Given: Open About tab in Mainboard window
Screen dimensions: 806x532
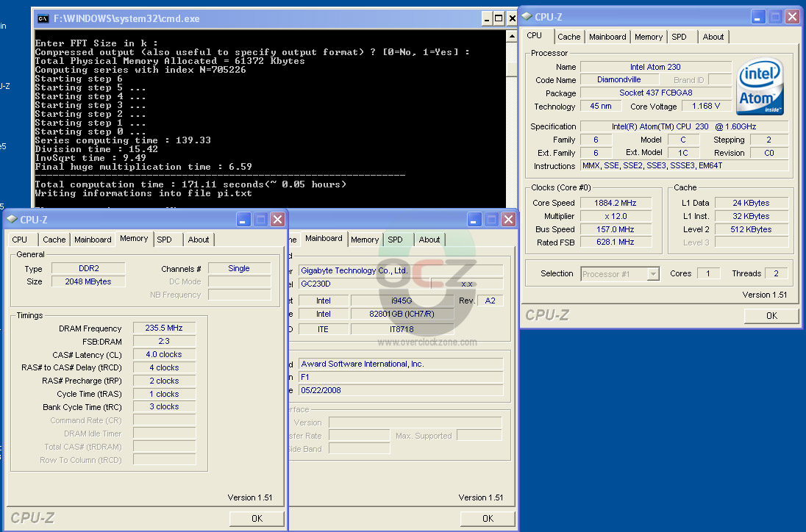Looking at the screenshot, I should [x=429, y=240].
